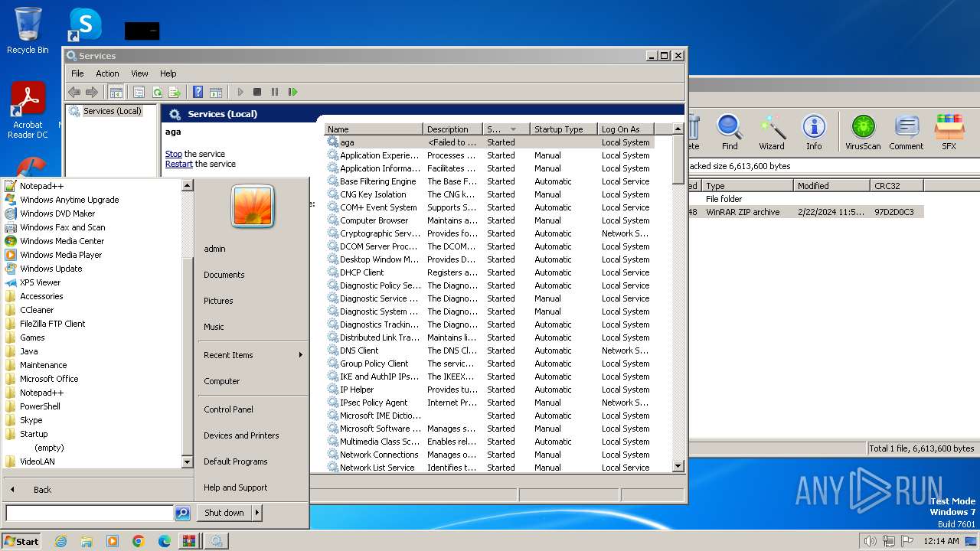The width and height of the screenshot is (980, 551).
Task: Open Windows Media Player from Start menu
Action: pos(61,255)
